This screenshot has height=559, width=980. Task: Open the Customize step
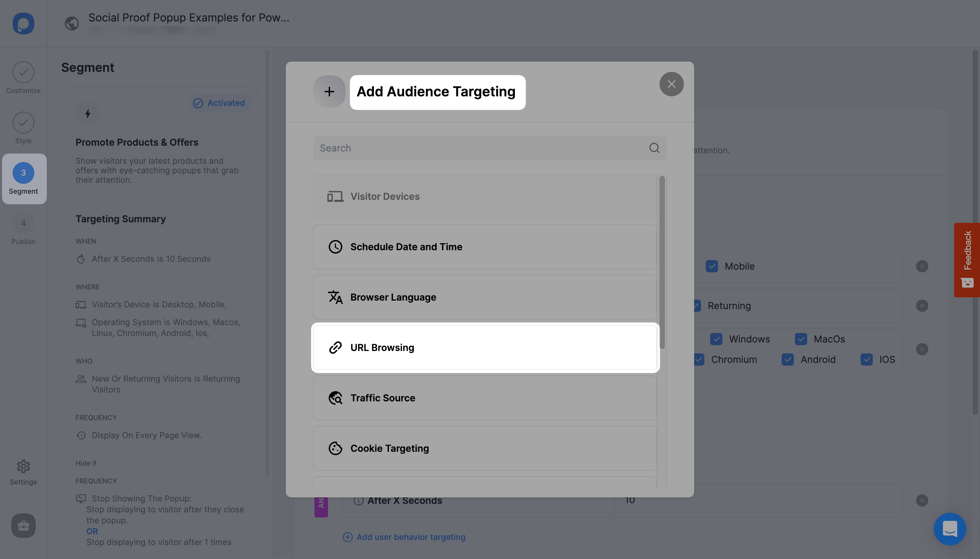point(23,78)
